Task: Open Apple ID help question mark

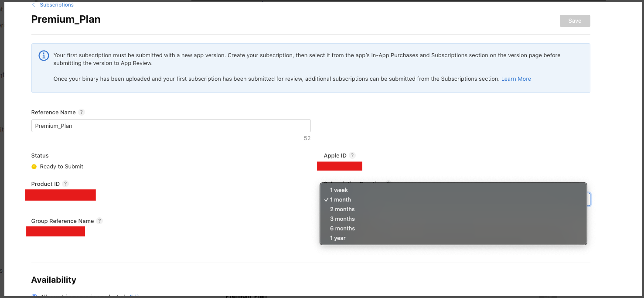Action: pyautogui.click(x=352, y=155)
